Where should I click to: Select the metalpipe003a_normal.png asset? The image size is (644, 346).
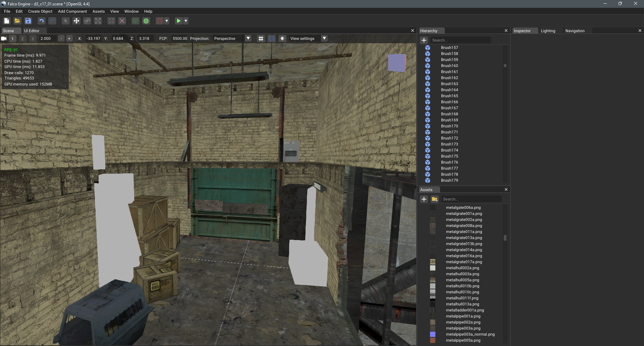click(470, 334)
